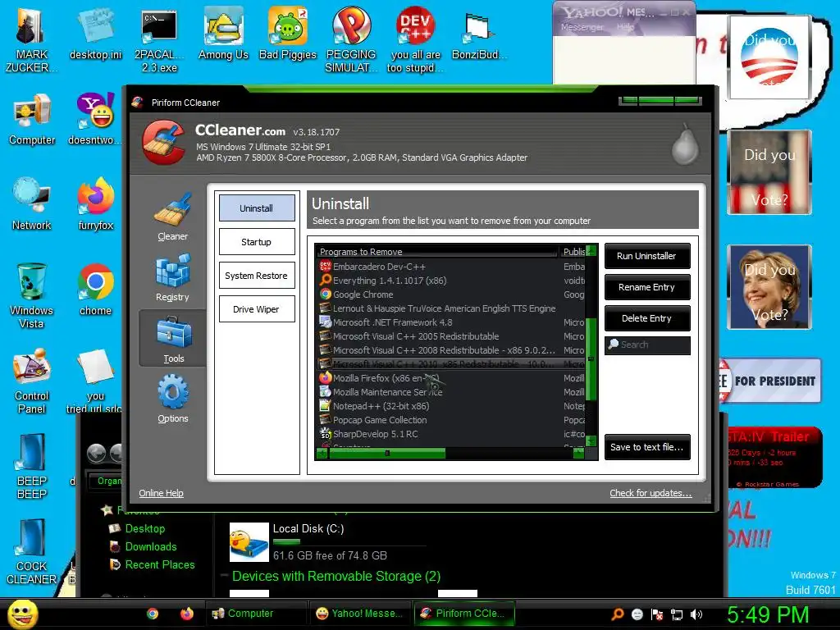Select the BEEP BEEP desktop icon
This screenshot has height=630, width=840.
pos(31,466)
